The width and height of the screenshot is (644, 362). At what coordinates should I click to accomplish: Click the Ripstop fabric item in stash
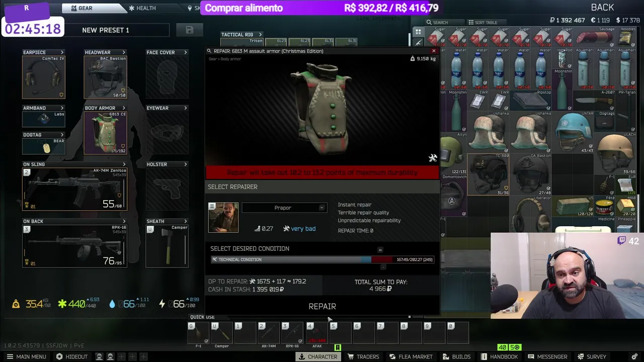click(530, 100)
